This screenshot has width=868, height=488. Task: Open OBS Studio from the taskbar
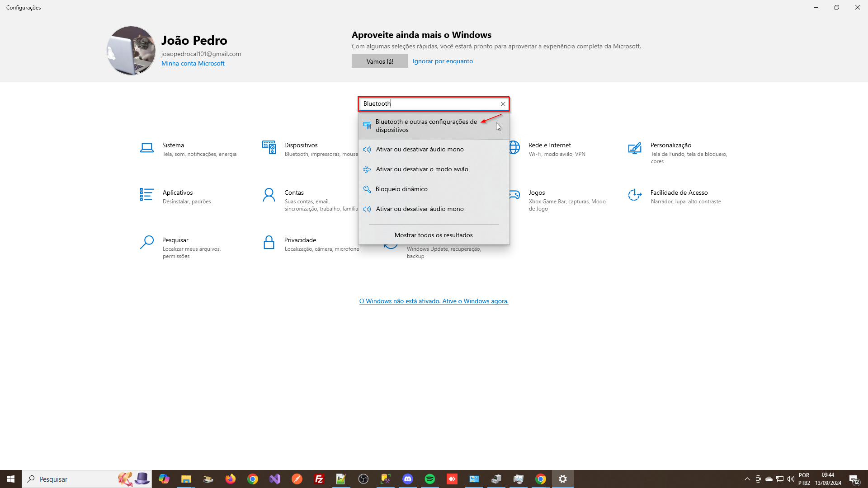[x=363, y=479]
